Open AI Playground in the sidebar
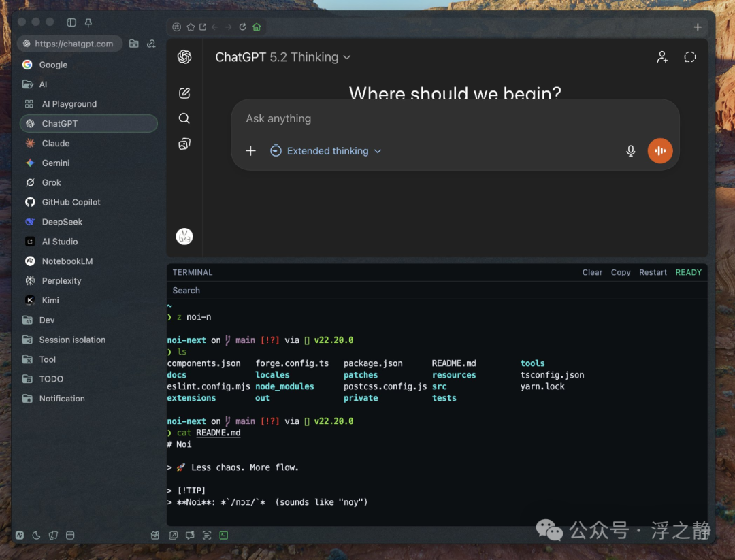The width and height of the screenshot is (735, 560). coord(88,104)
